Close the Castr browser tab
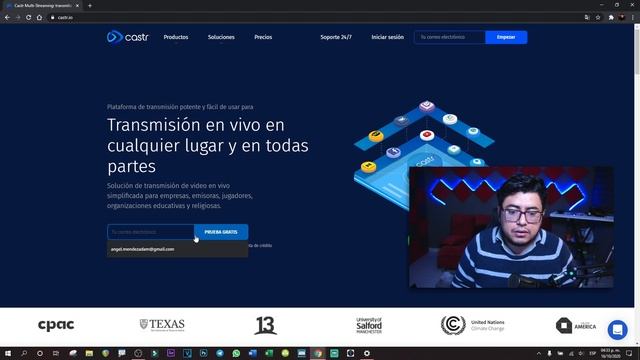The image size is (640, 360). tap(77, 6)
